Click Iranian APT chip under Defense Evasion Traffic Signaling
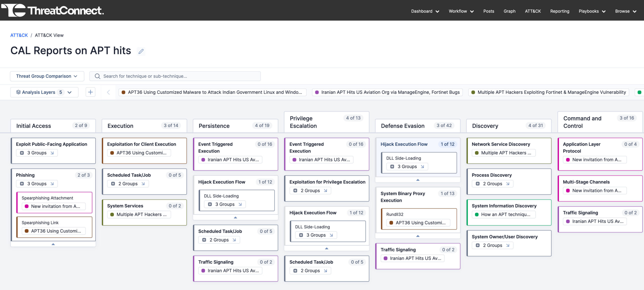The width and height of the screenshot is (644, 290). coord(413,258)
